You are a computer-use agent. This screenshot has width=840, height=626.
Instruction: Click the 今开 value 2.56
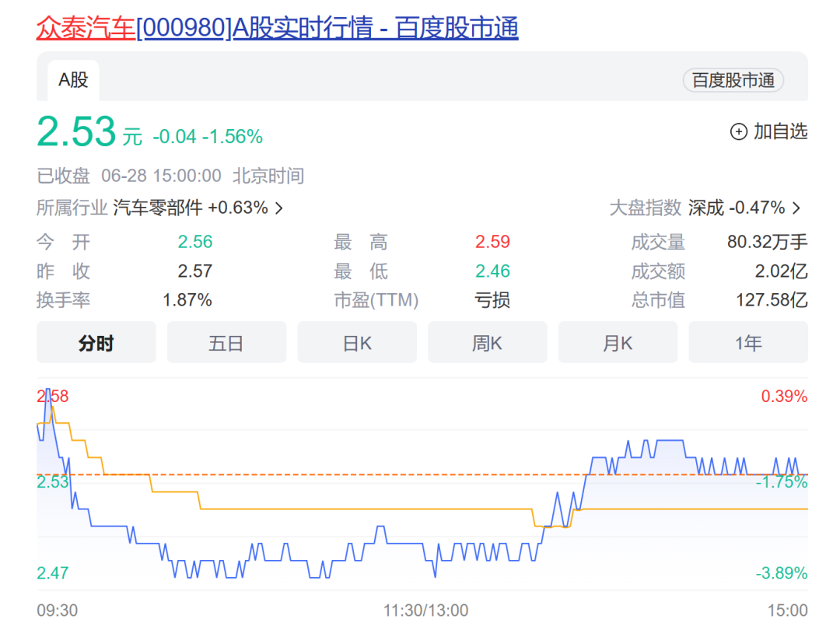(195, 242)
